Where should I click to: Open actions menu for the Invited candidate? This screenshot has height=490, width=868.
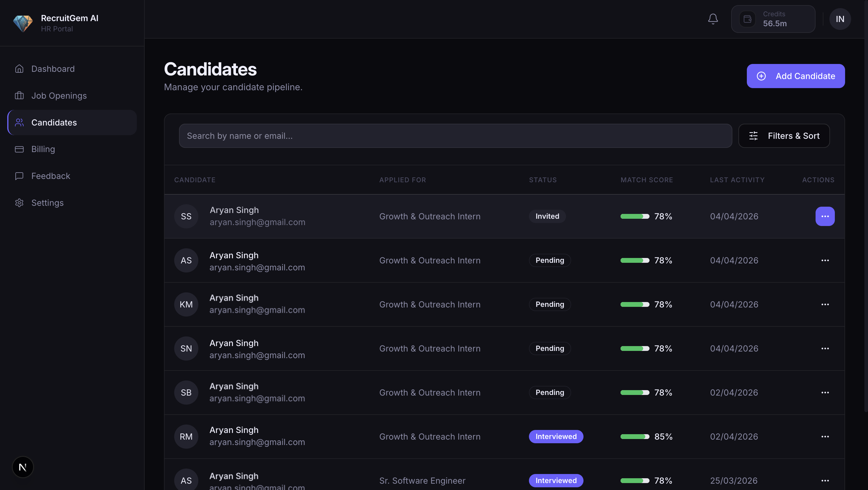point(825,216)
